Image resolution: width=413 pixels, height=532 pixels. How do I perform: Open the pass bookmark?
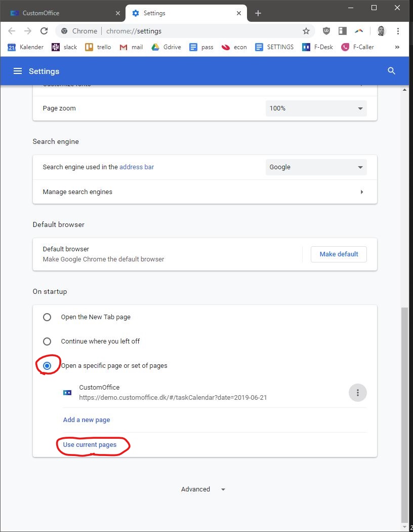[x=201, y=47]
